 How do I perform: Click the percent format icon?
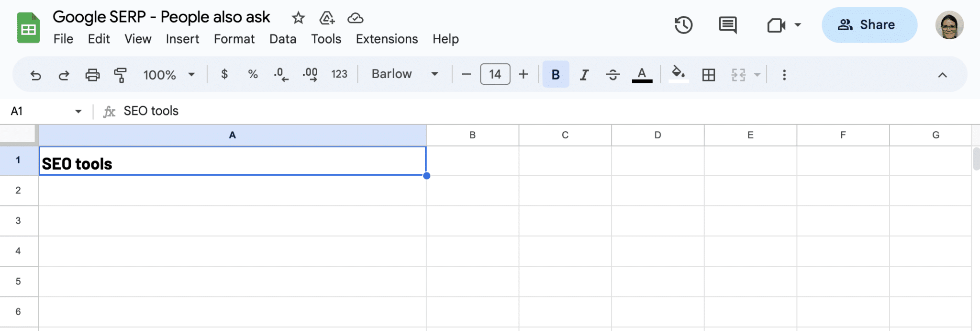click(x=252, y=74)
